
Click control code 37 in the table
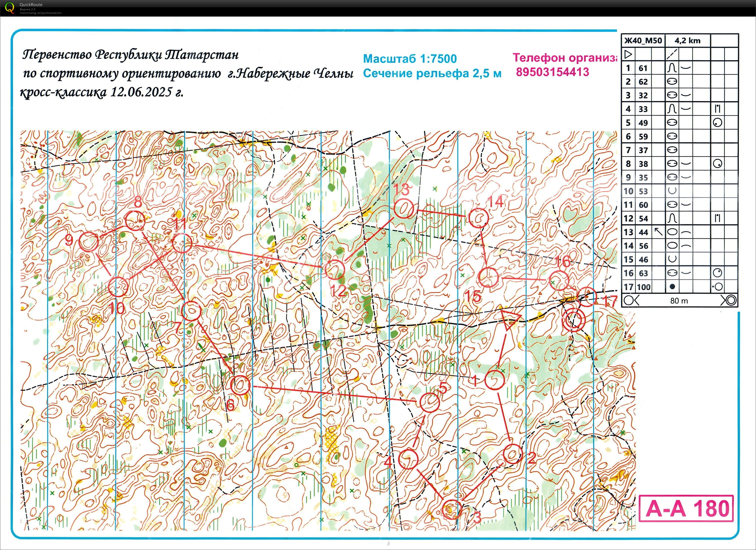pyautogui.click(x=643, y=150)
